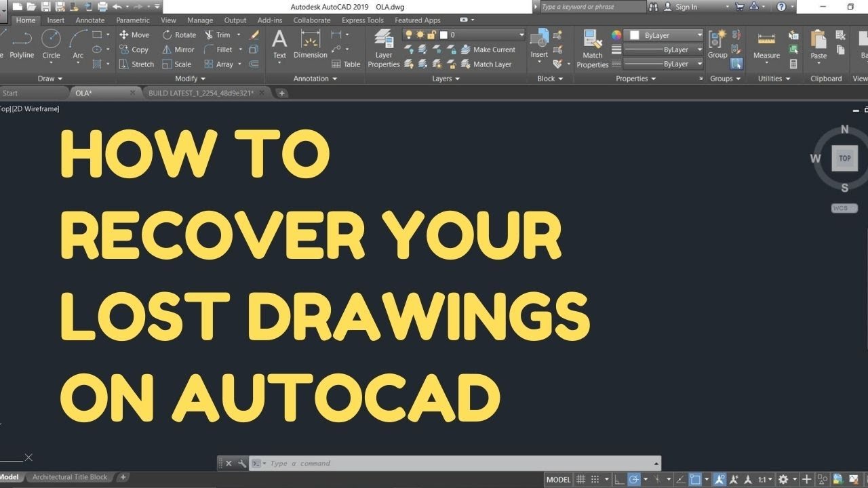Click the Dimension tool
Image resolution: width=868 pixels, height=488 pixels.
click(x=310, y=45)
